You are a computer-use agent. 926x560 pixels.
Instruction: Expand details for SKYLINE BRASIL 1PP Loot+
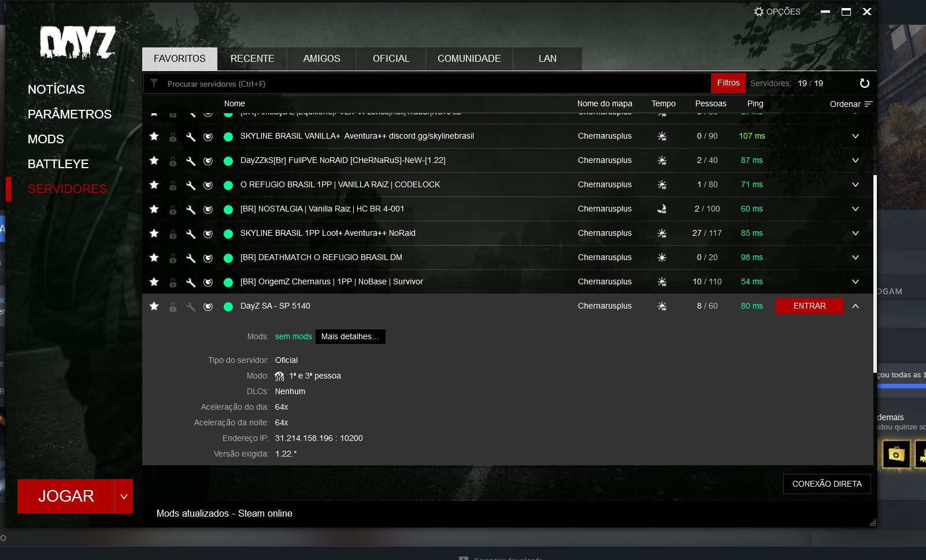point(855,233)
